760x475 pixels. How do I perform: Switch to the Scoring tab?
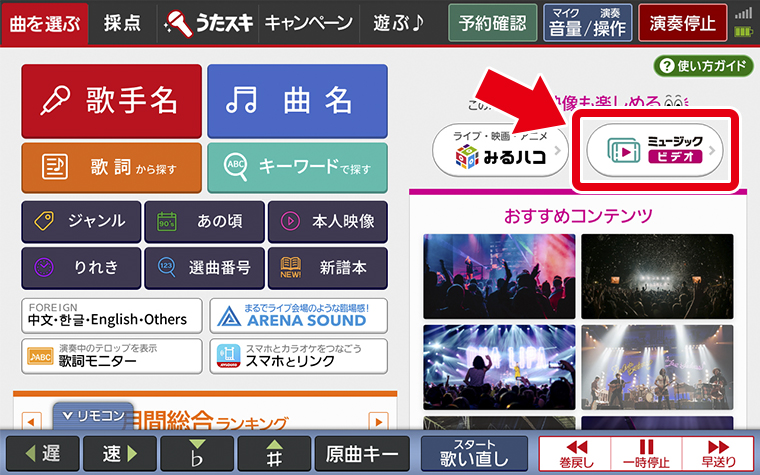[x=122, y=23]
